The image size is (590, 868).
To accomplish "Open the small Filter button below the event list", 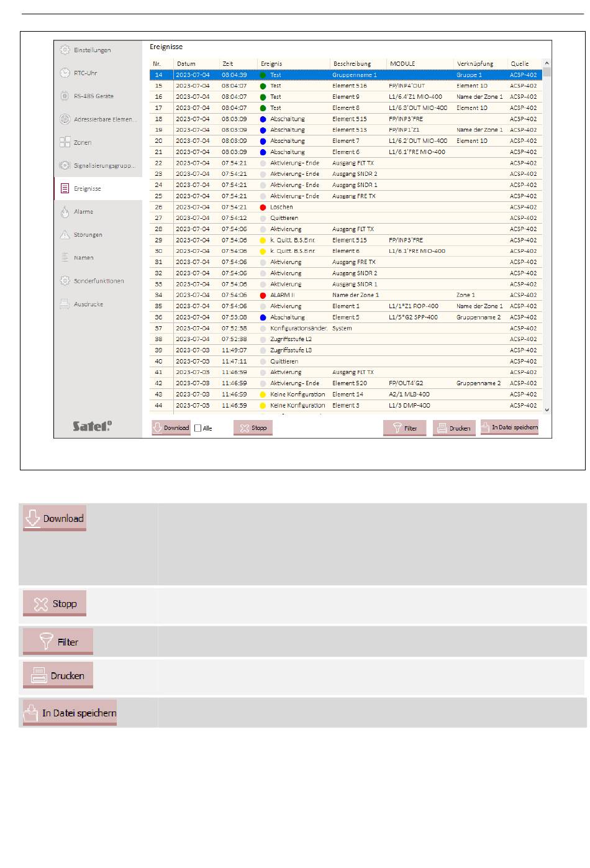I will (x=404, y=428).
